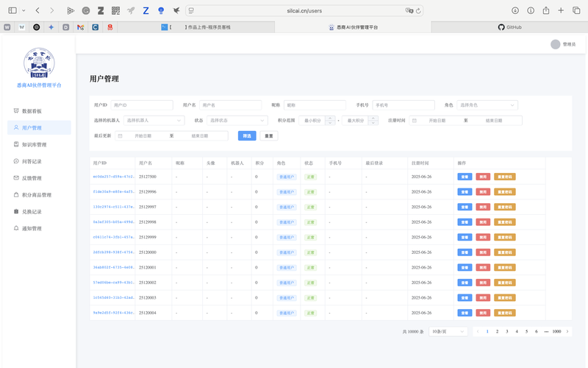Open the blue C pinned tab

click(x=96, y=27)
